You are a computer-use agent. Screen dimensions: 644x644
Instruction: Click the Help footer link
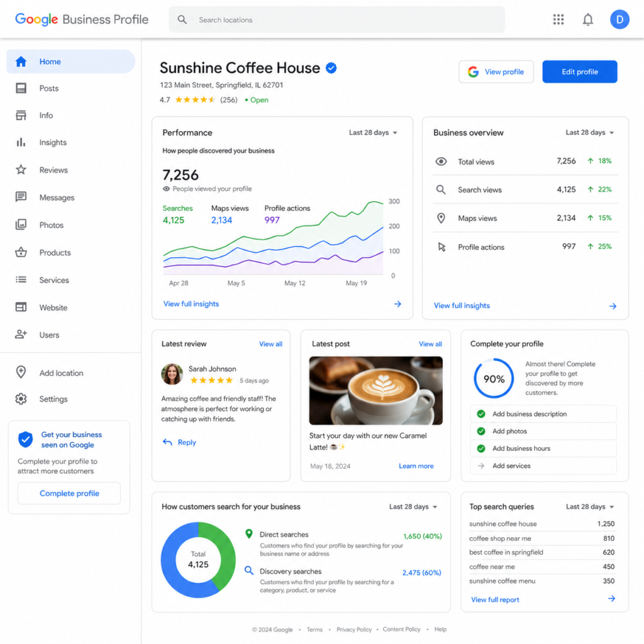[440, 629]
